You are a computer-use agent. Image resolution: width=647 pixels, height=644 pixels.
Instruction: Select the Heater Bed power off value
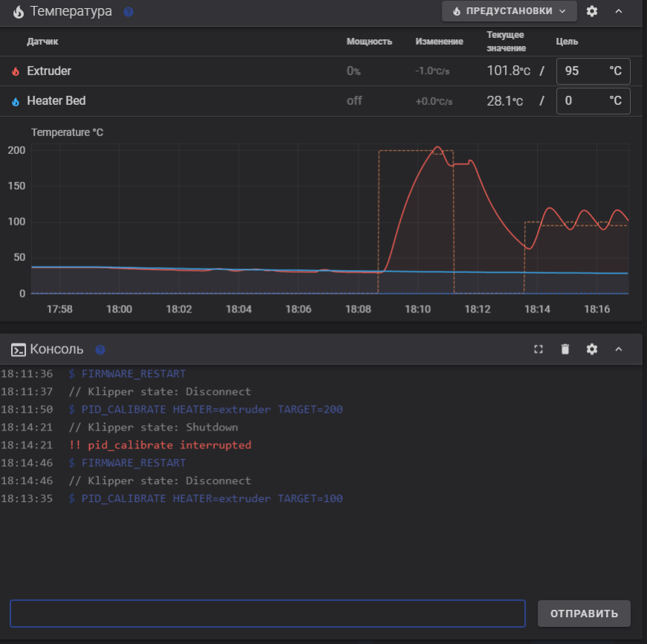354,100
